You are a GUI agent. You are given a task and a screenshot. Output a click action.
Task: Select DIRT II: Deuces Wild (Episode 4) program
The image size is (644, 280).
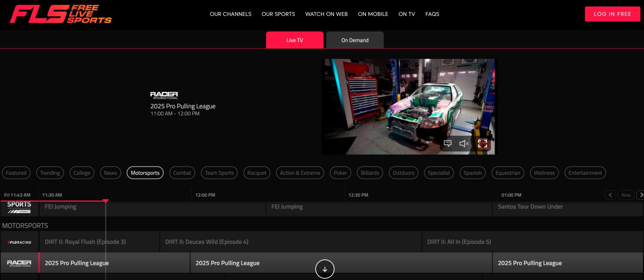(290, 242)
